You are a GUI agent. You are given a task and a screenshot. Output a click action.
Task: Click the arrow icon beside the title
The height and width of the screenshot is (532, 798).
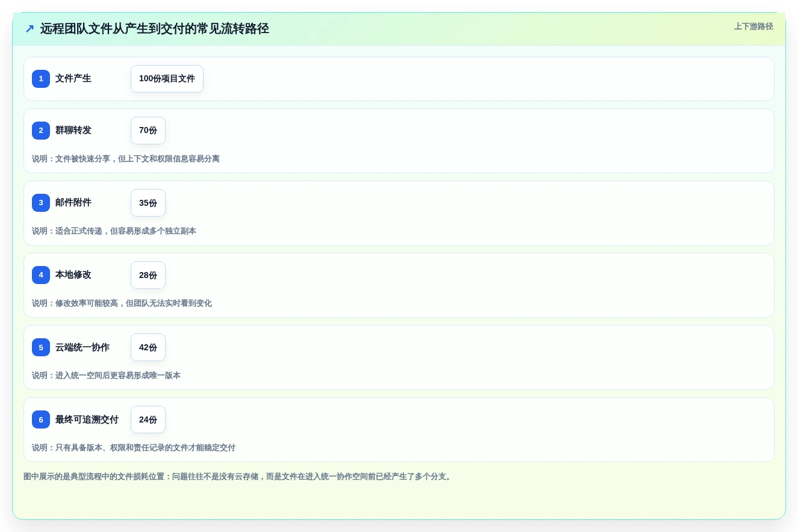[x=30, y=29]
